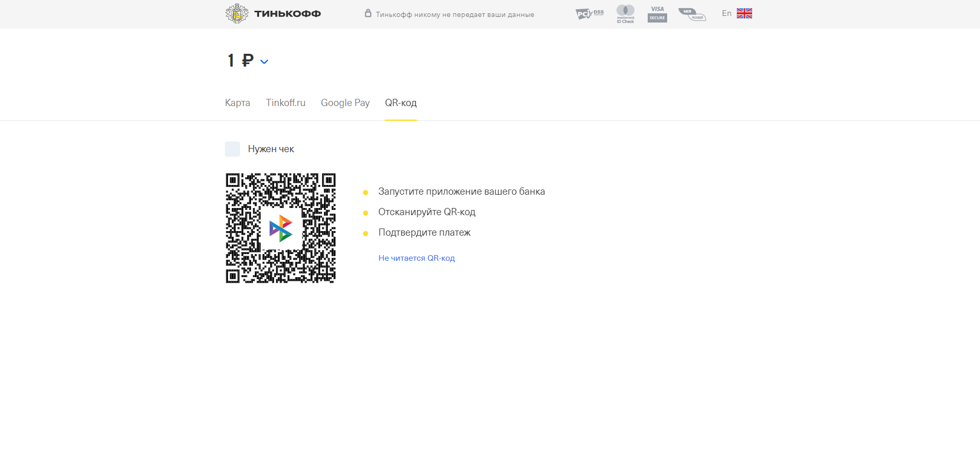The width and height of the screenshot is (980, 459).
Task: Click the padlock security icon
Action: [x=368, y=13]
